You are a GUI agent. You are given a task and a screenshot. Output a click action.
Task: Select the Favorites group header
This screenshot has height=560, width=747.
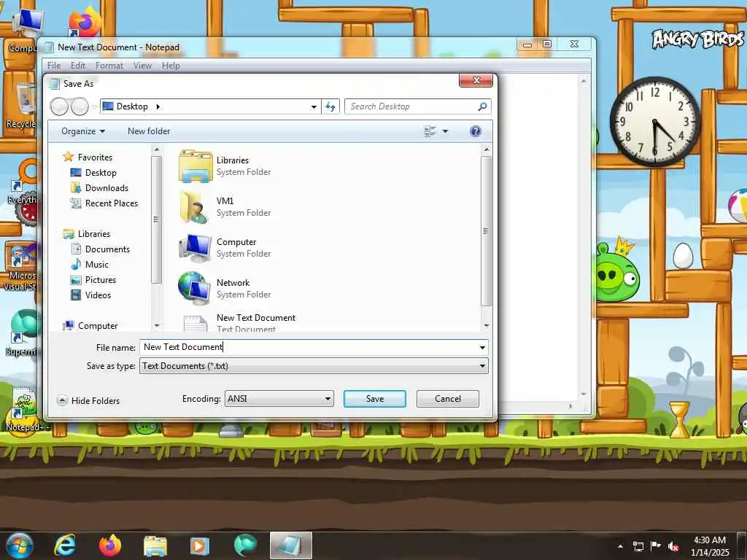point(94,157)
